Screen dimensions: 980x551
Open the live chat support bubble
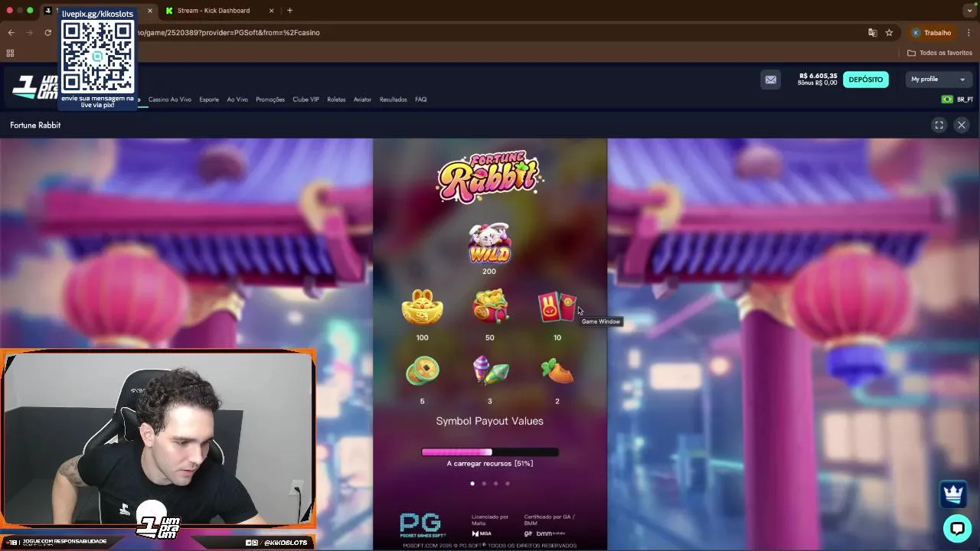pyautogui.click(x=957, y=528)
